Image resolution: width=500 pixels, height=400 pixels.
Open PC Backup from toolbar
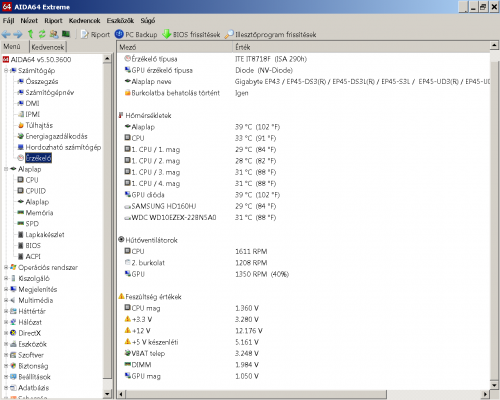click(x=136, y=34)
